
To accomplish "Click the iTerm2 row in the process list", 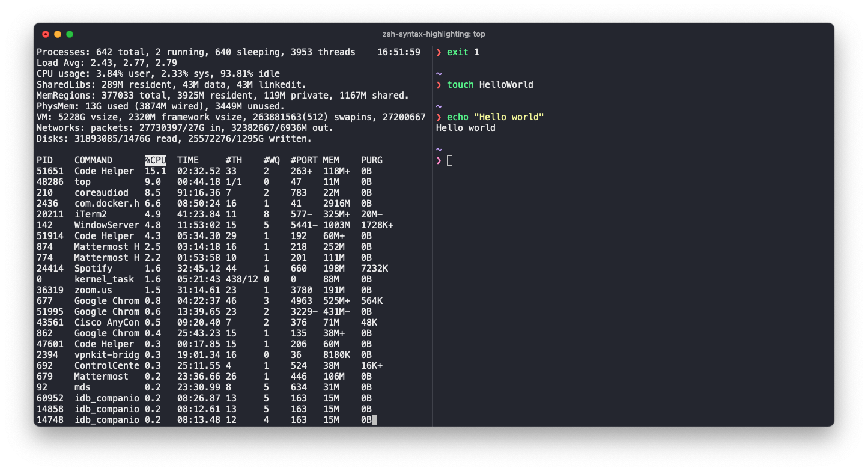I will tap(90, 214).
